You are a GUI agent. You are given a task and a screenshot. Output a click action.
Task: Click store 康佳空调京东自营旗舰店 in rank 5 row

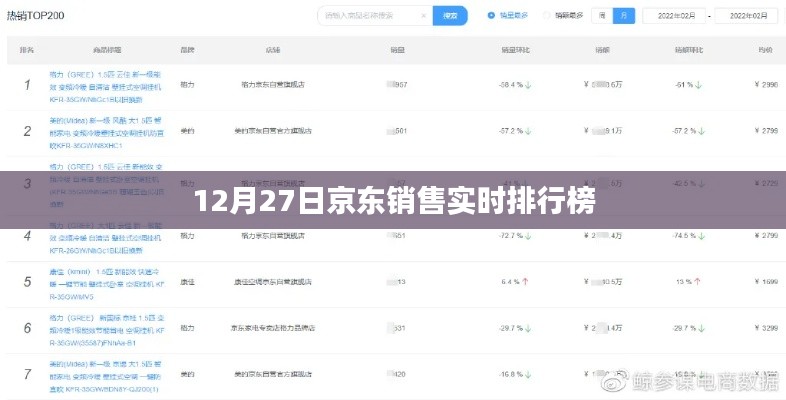click(273, 282)
